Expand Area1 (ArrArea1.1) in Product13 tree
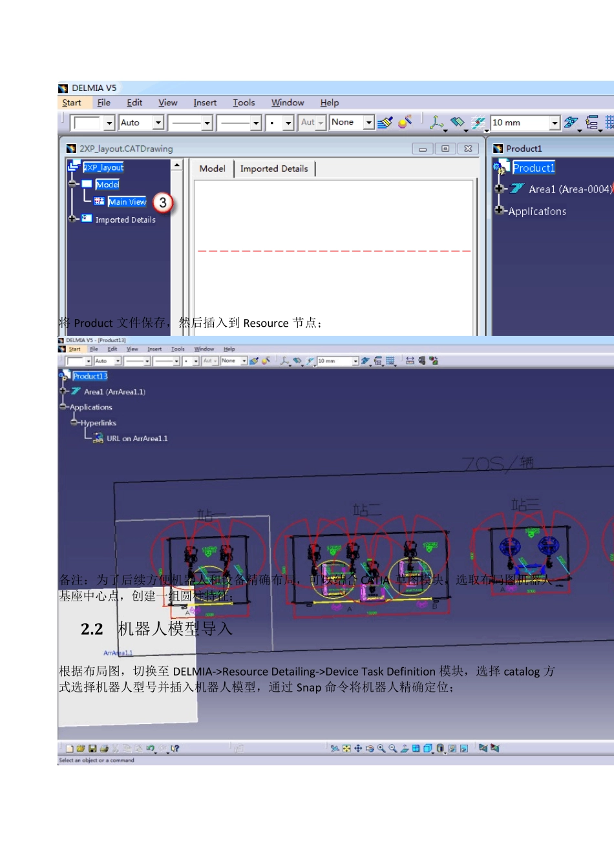614x868 pixels. (63, 391)
